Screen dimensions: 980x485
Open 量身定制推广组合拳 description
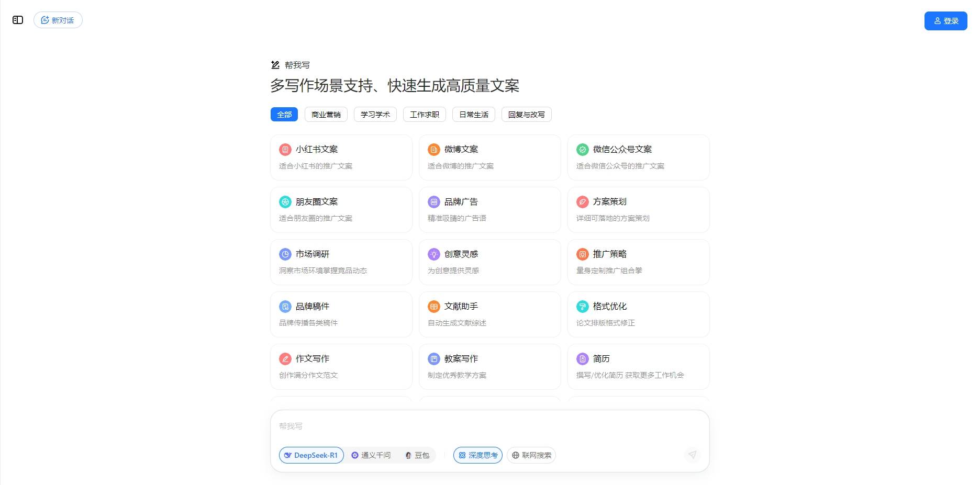[609, 270]
